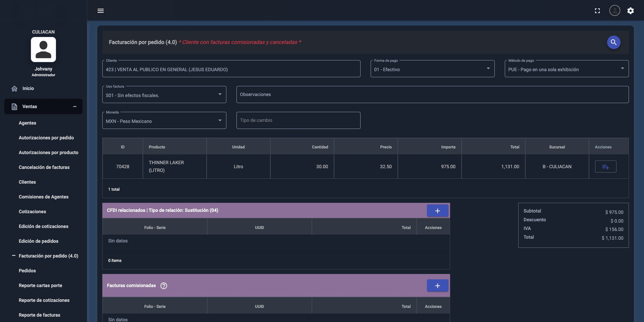Open Edición de pedidos
The width and height of the screenshot is (644, 322).
coord(39,241)
